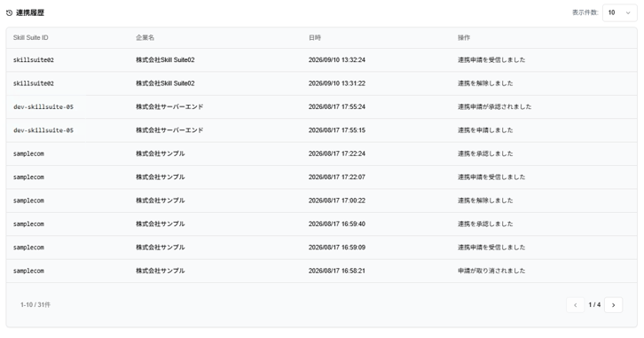
Task: Click 連携を解除しました in the 13:31:22 row
Action: (485, 83)
